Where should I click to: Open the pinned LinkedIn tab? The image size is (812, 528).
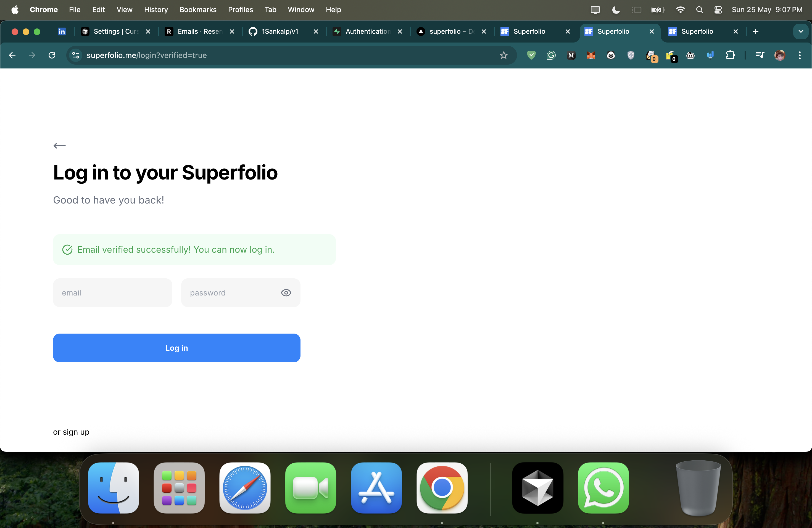pyautogui.click(x=62, y=31)
